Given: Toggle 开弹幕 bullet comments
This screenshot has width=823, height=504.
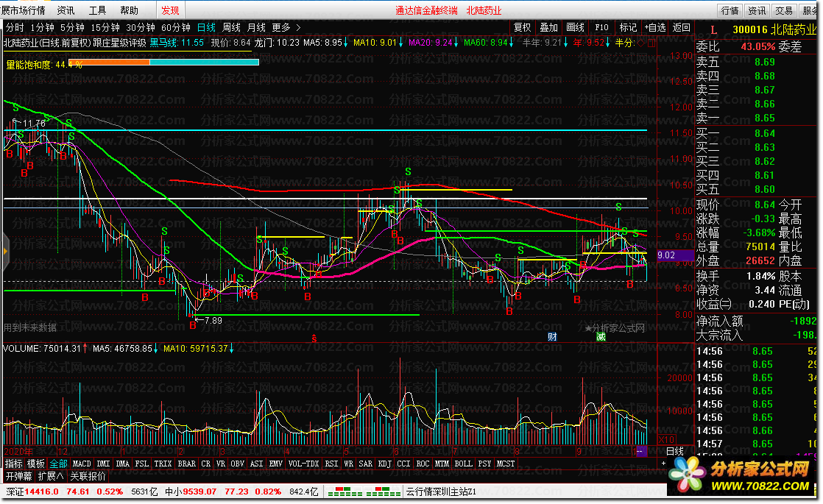Looking at the screenshot, I should point(19,476).
